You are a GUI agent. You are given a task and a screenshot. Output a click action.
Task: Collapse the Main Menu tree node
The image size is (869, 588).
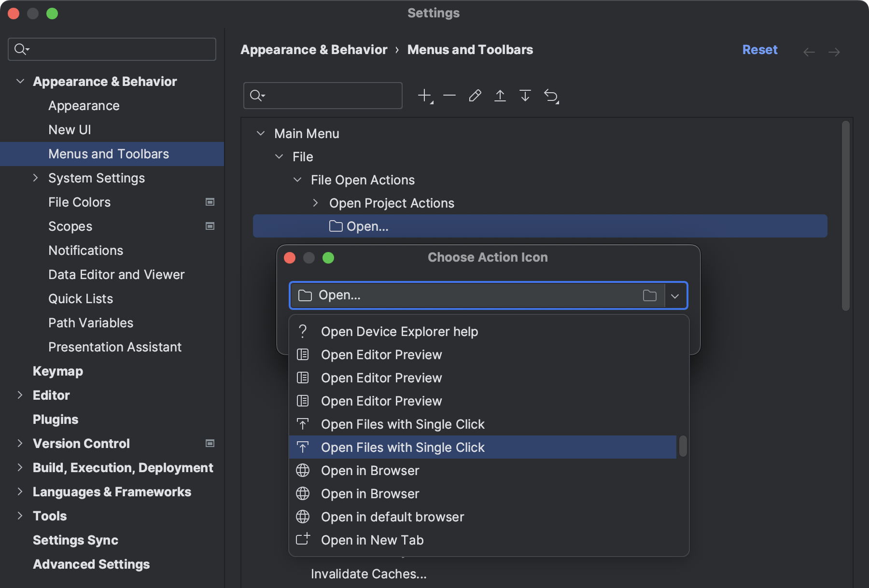261,133
